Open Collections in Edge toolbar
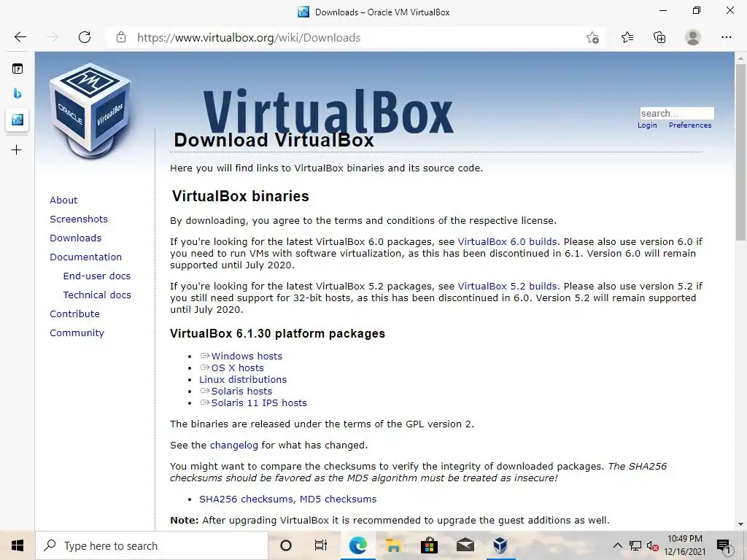The height and width of the screenshot is (560, 747). (659, 37)
